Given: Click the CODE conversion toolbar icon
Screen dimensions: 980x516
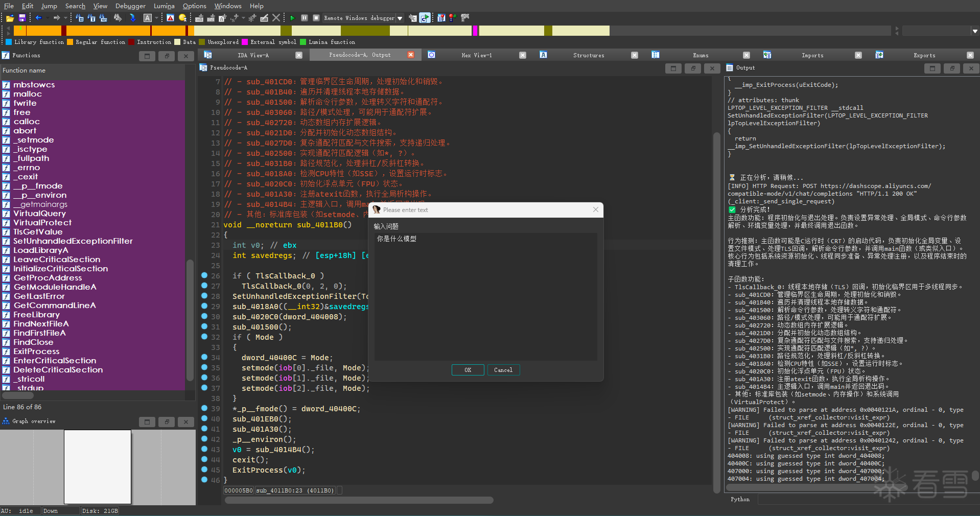Looking at the screenshot, I should coord(199,18).
